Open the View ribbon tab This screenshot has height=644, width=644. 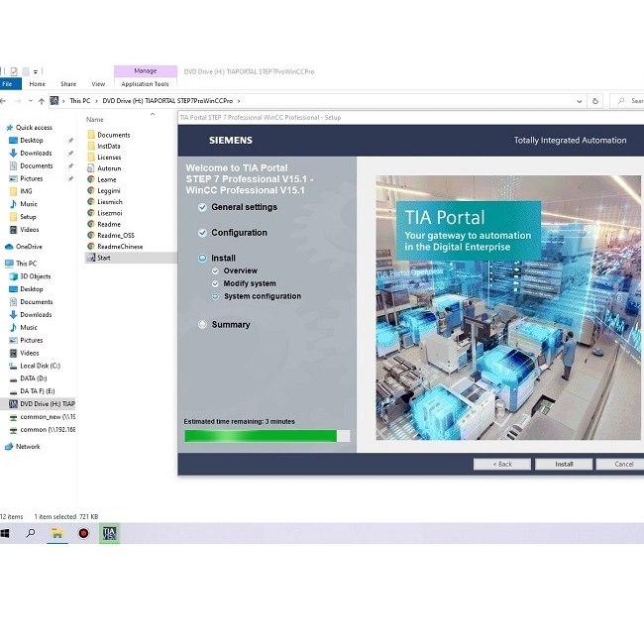click(x=98, y=84)
